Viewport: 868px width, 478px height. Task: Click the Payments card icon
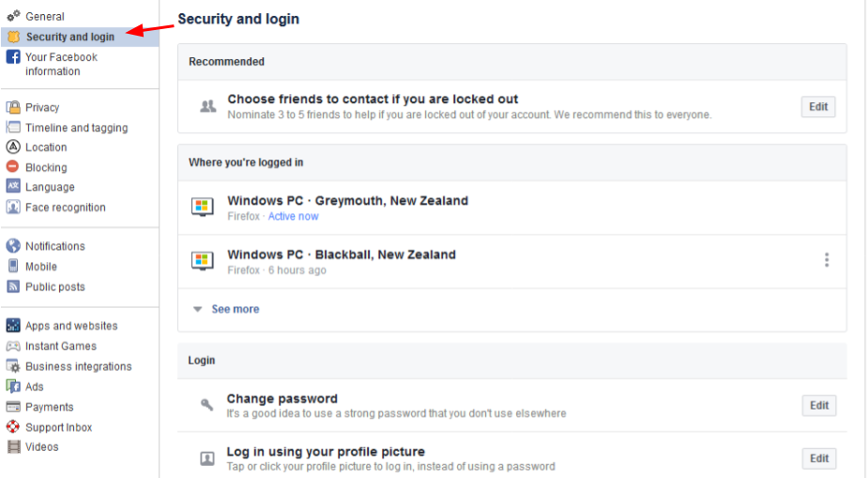tap(13, 407)
